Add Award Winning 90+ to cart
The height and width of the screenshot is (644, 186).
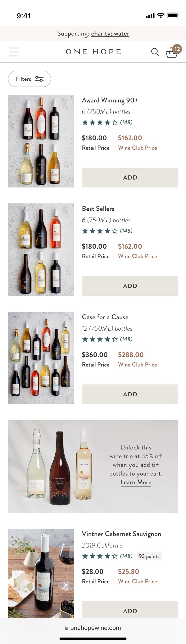130,178
